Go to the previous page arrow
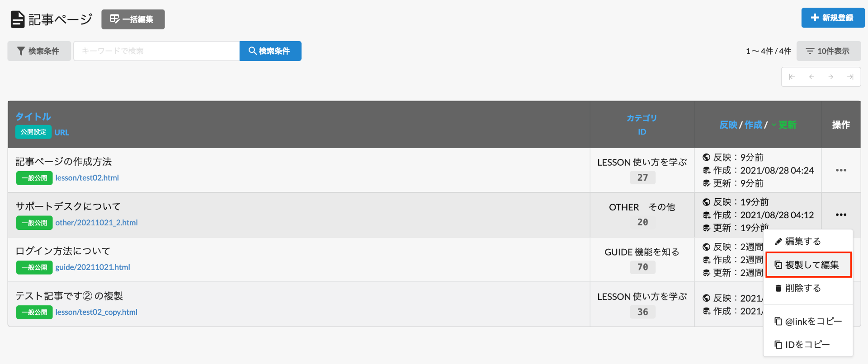868x364 pixels. [x=811, y=77]
